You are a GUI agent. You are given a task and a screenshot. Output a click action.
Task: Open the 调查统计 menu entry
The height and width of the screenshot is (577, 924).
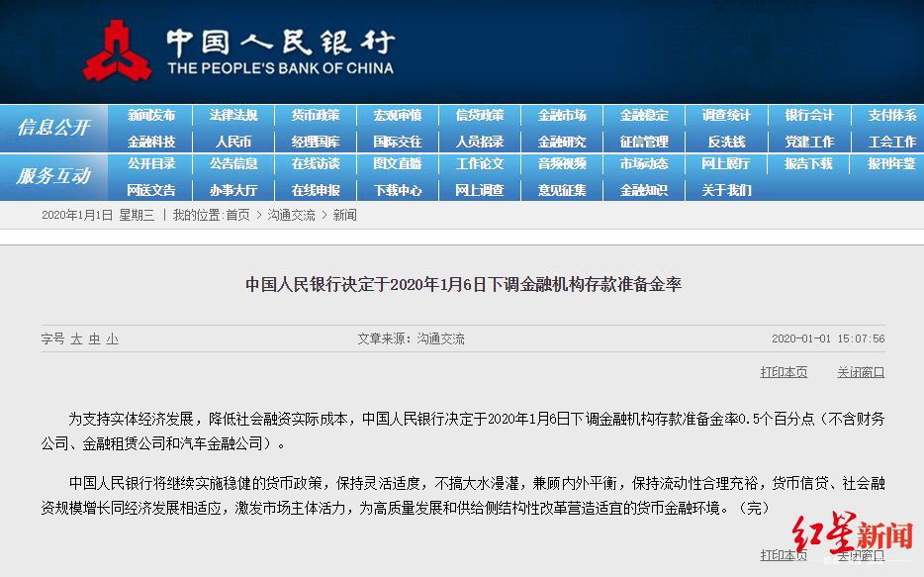tap(726, 115)
